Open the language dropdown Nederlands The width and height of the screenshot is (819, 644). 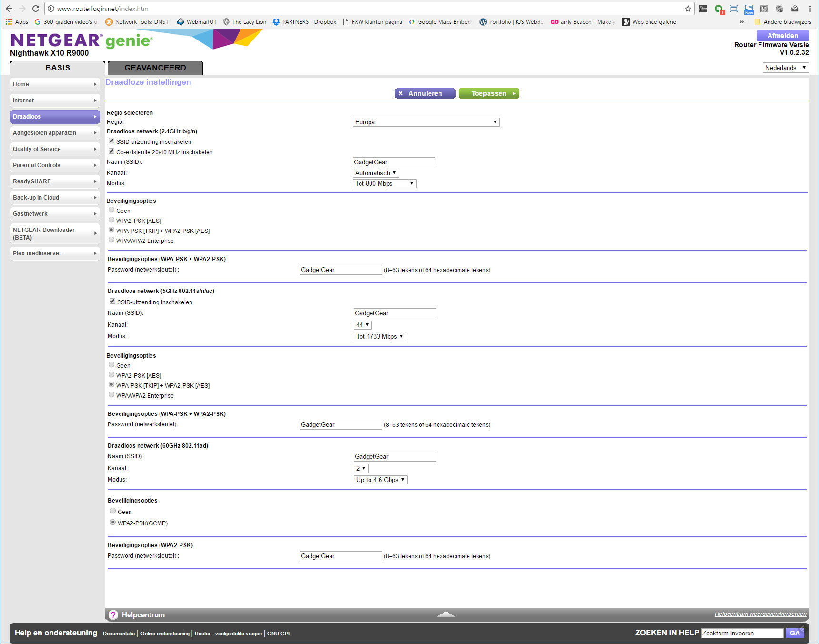click(786, 68)
